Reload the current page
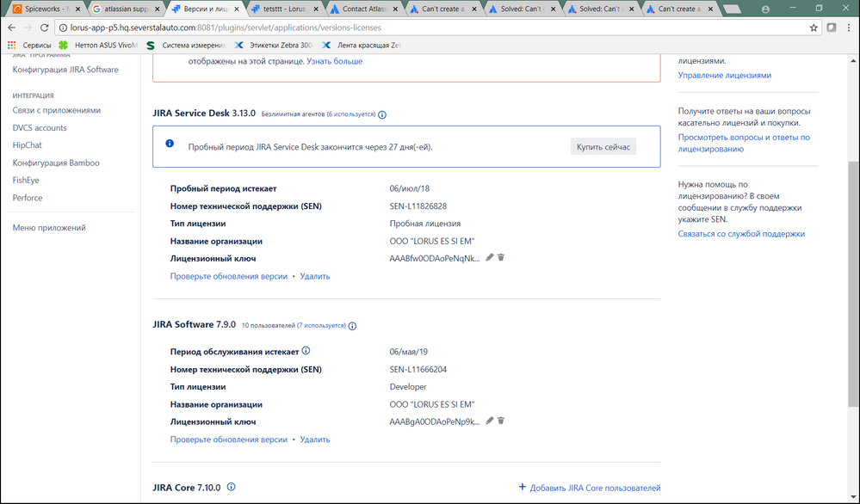This screenshot has width=860, height=504. 45,28
